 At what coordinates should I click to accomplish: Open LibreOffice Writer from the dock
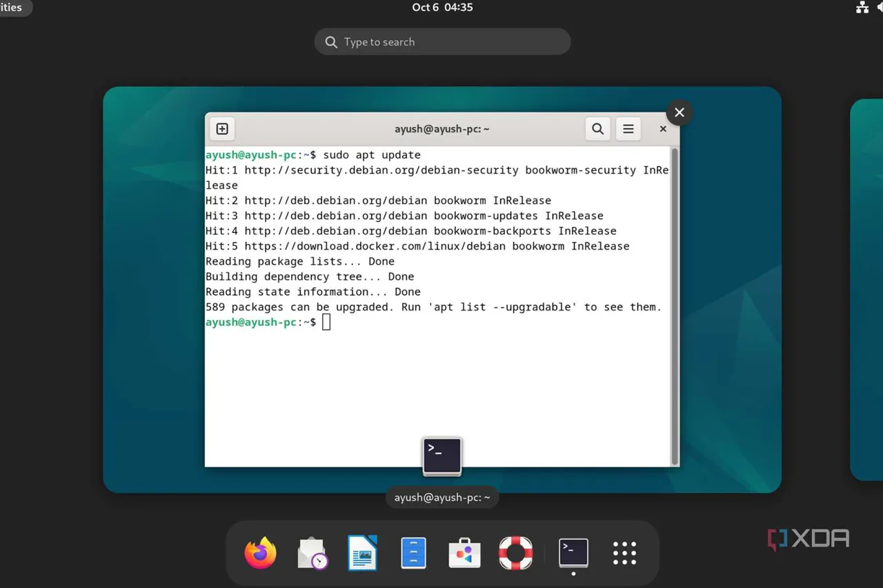coord(363,553)
